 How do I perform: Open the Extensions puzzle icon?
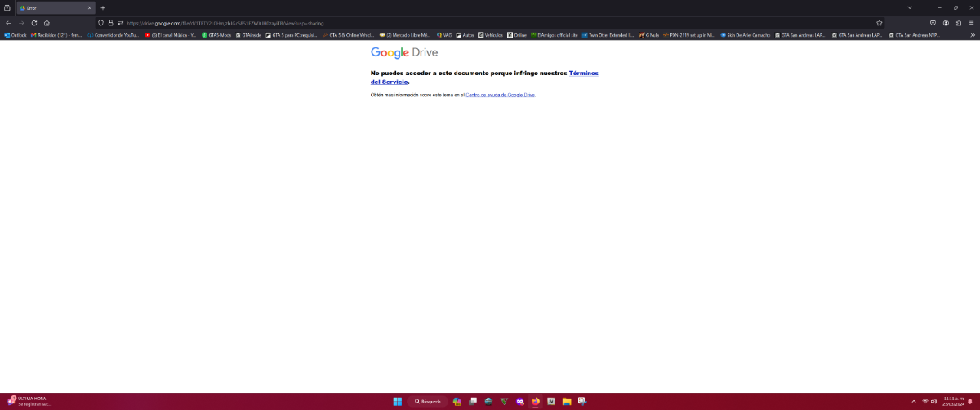(x=958, y=23)
